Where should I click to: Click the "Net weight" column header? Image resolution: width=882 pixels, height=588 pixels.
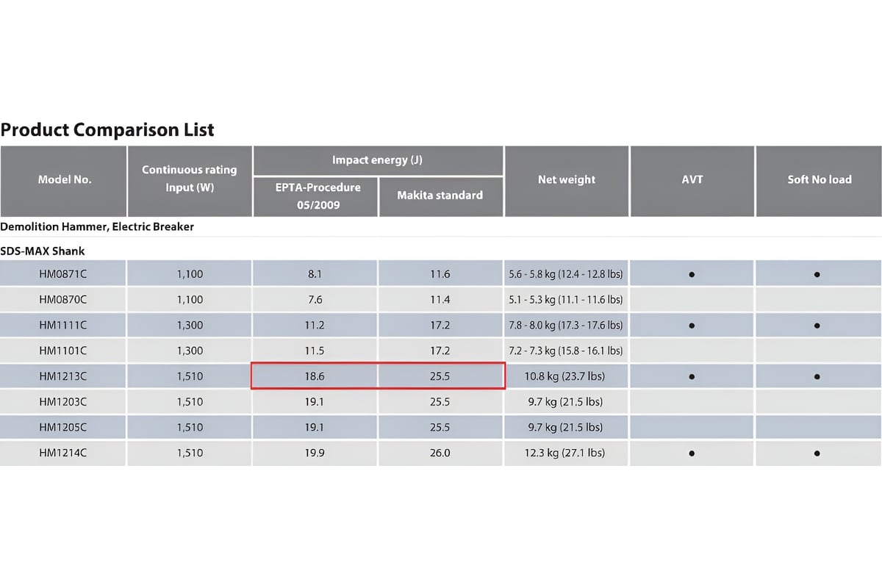(x=567, y=179)
